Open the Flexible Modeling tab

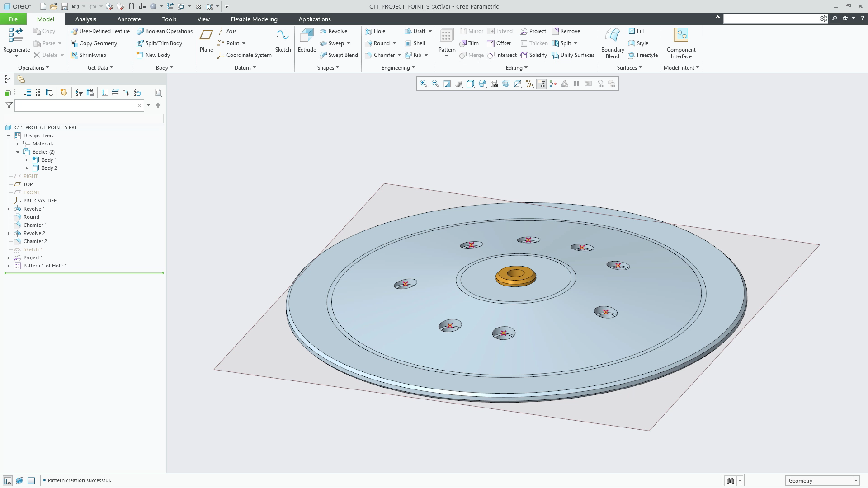[x=254, y=19]
